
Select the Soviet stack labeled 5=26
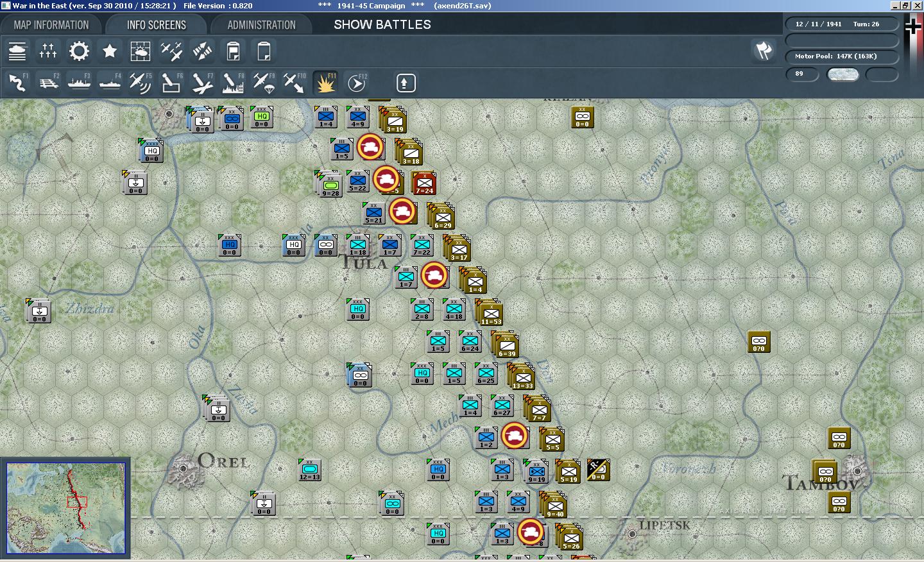point(570,537)
